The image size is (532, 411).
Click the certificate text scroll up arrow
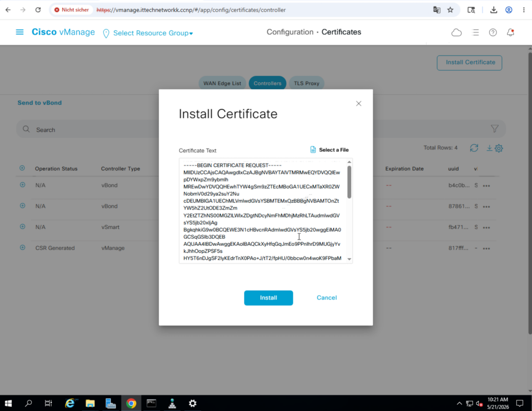pyautogui.click(x=349, y=162)
